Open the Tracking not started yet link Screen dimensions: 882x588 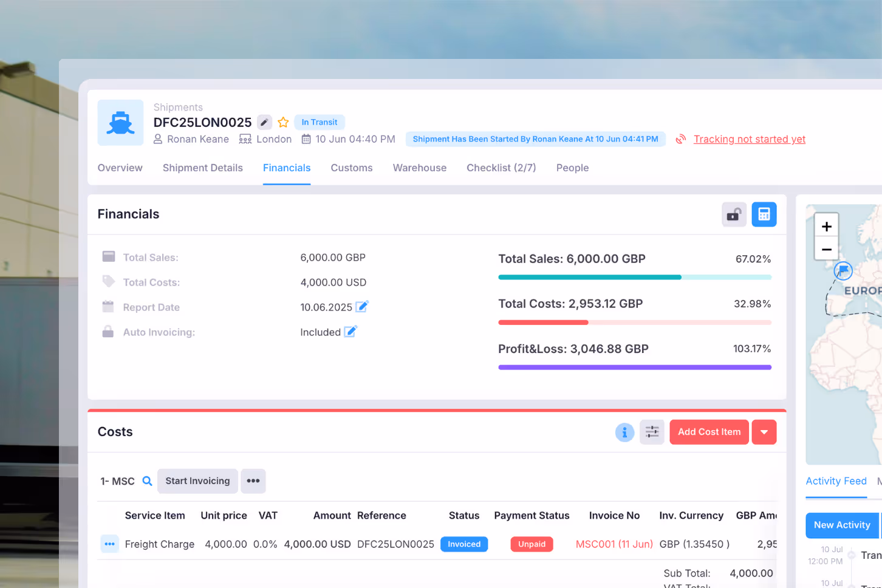750,139
